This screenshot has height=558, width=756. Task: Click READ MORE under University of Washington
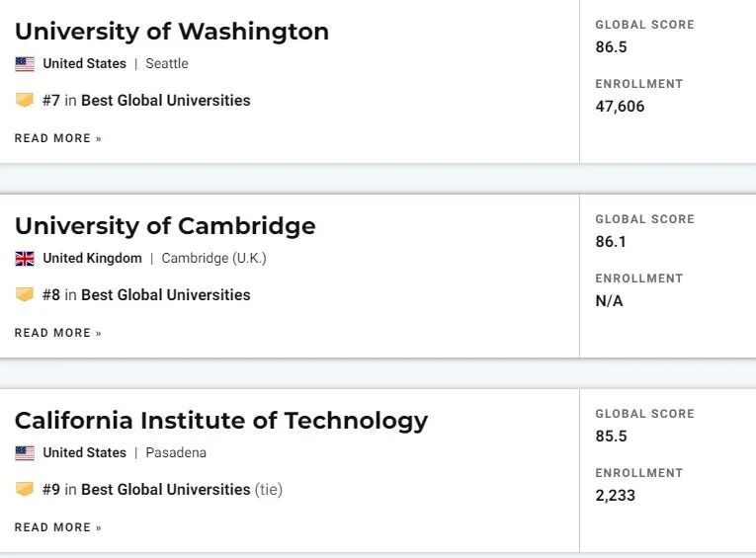point(58,138)
